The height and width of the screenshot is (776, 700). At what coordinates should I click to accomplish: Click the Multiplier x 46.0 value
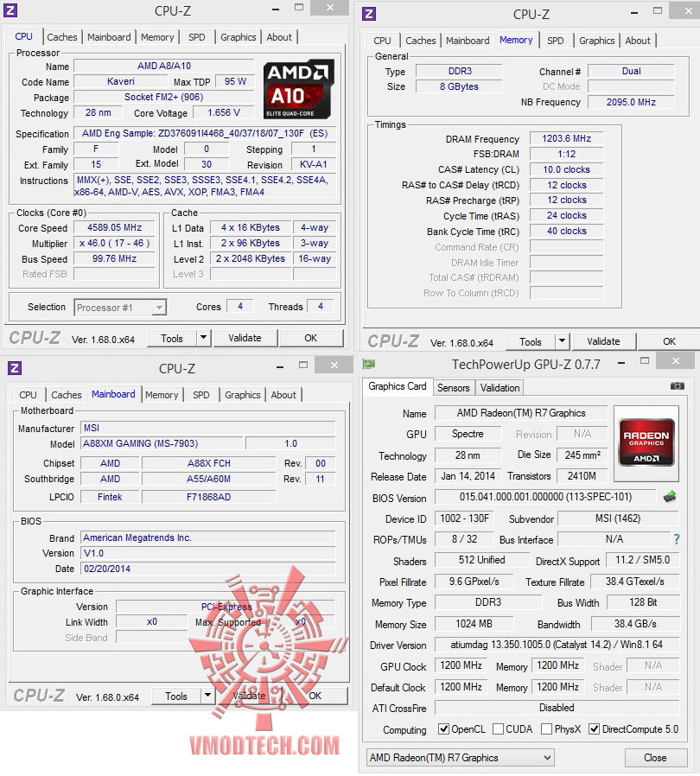click(114, 243)
